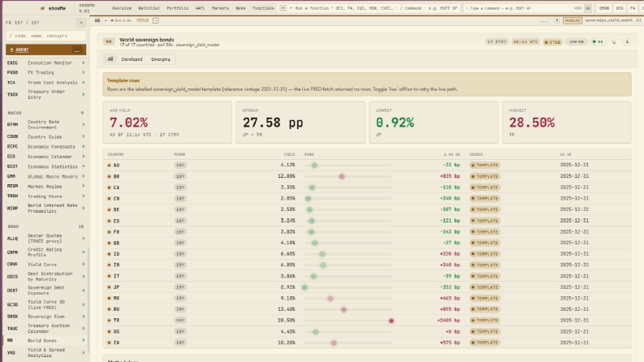Click the WB badge beside World sovereign bonds title
The image size is (644, 362).
109,42
